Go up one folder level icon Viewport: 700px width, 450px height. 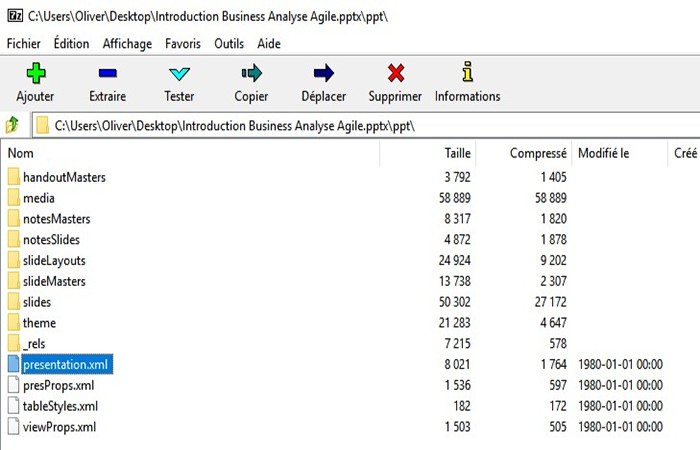[12, 125]
